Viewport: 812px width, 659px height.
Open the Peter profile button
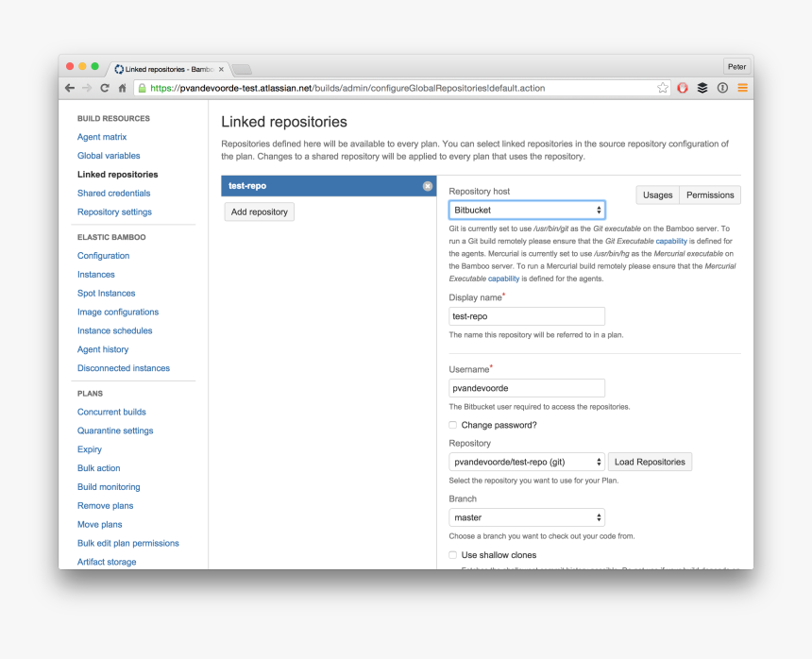736,66
